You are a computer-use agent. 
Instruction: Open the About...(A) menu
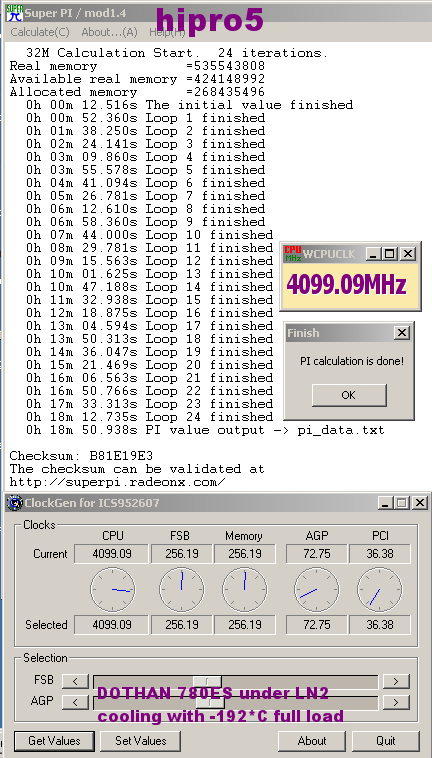pos(109,32)
